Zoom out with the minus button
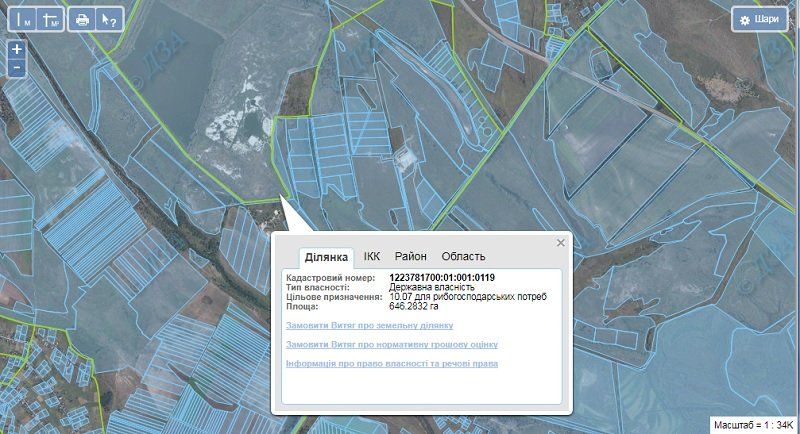Image resolution: width=800 pixels, height=434 pixels. pyautogui.click(x=16, y=68)
